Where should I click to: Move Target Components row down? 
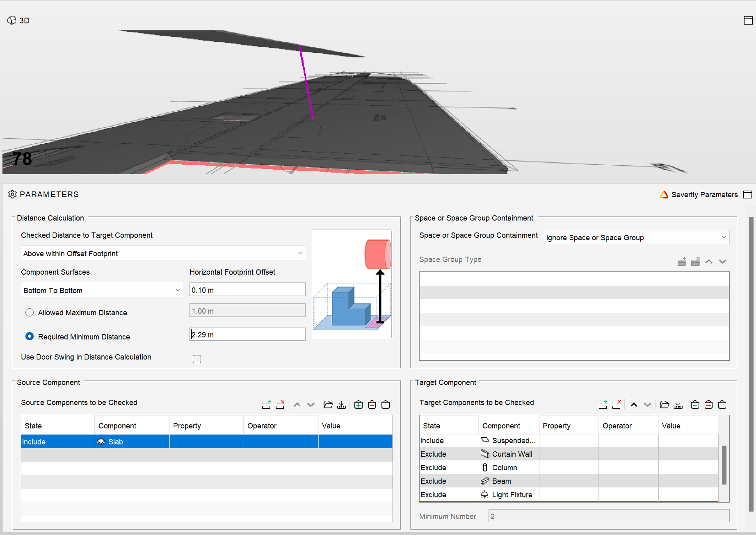click(647, 405)
